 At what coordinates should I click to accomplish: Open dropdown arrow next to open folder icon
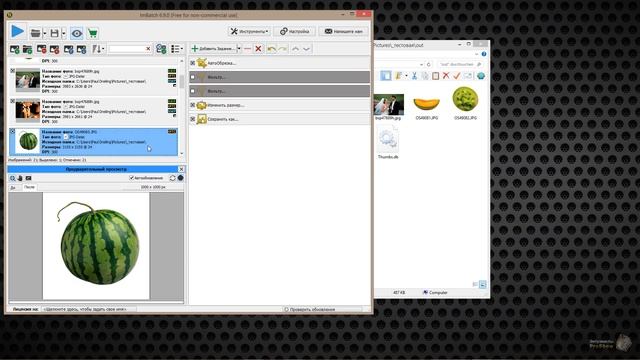tap(44, 33)
